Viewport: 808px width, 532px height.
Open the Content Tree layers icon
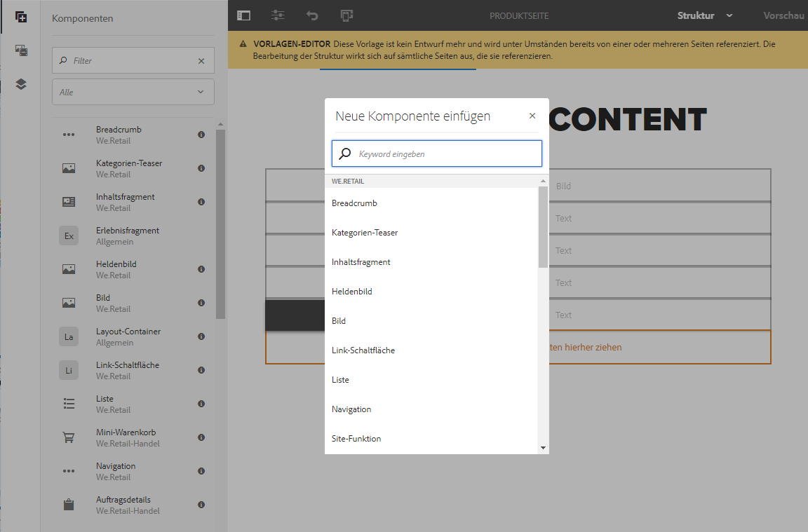[x=21, y=84]
